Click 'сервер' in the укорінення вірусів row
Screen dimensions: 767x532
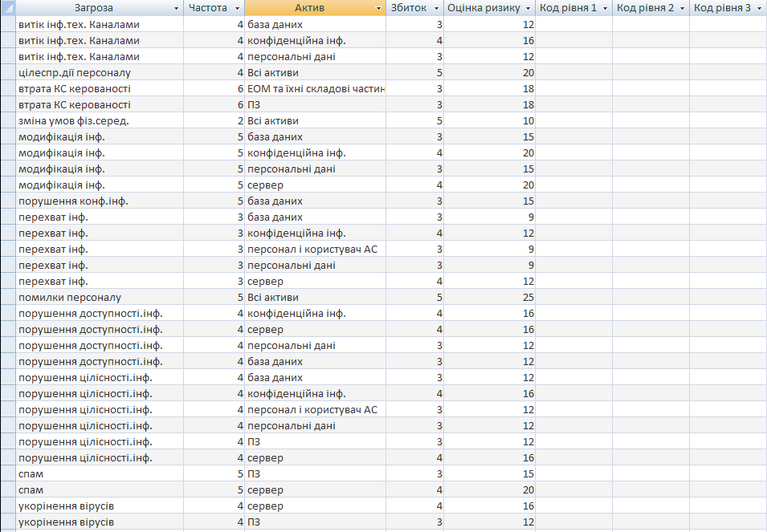pos(315,506)
